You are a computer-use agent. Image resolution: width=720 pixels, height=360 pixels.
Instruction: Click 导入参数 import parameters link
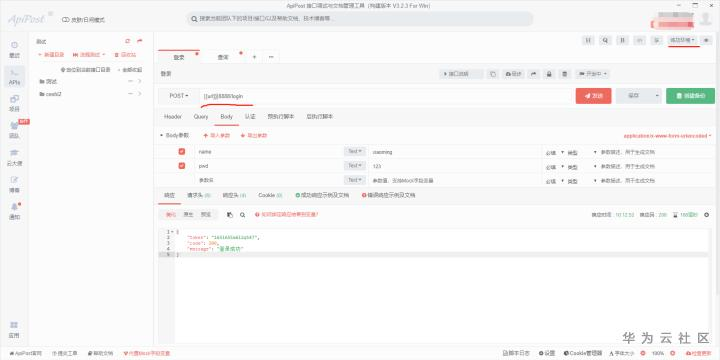click(x=216, y=136)
